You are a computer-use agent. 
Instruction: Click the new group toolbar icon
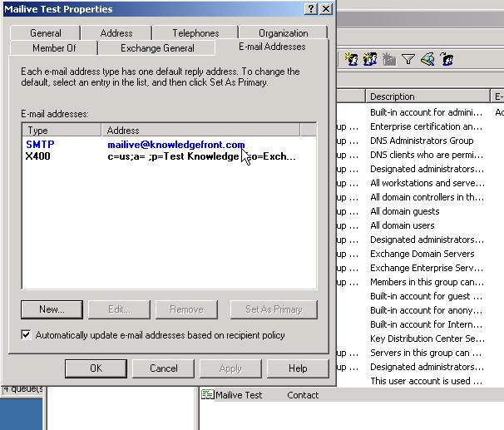[370, 59]
